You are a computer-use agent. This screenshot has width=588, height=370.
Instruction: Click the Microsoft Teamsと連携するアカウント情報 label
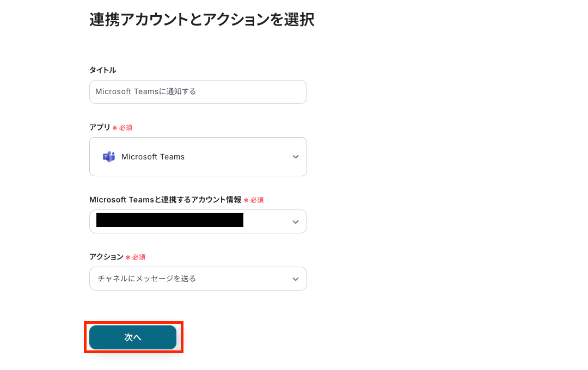pos(165,200)
